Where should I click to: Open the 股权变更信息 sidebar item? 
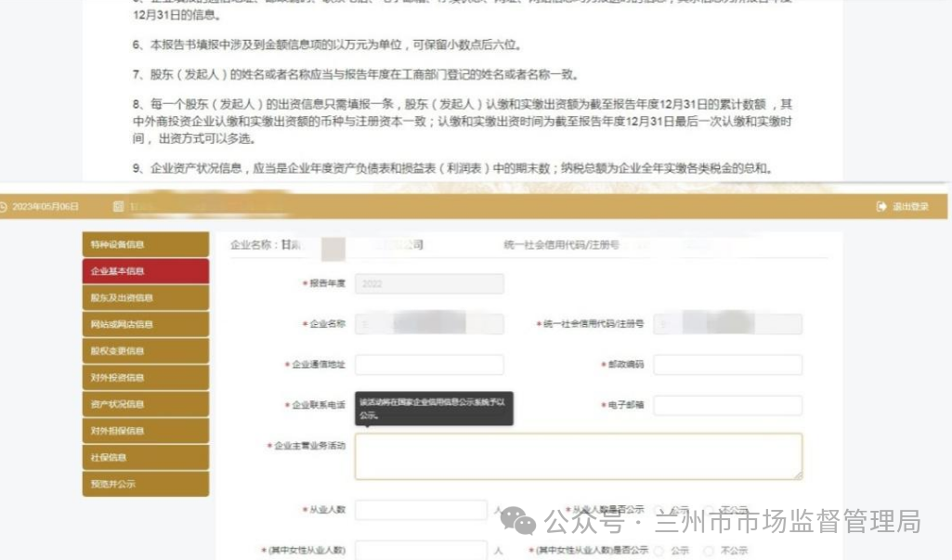tap(145, 351)
